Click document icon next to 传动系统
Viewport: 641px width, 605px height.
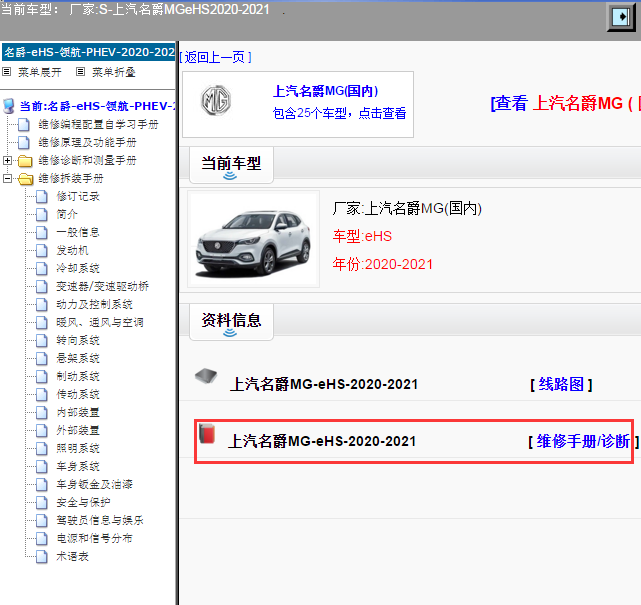41,394
